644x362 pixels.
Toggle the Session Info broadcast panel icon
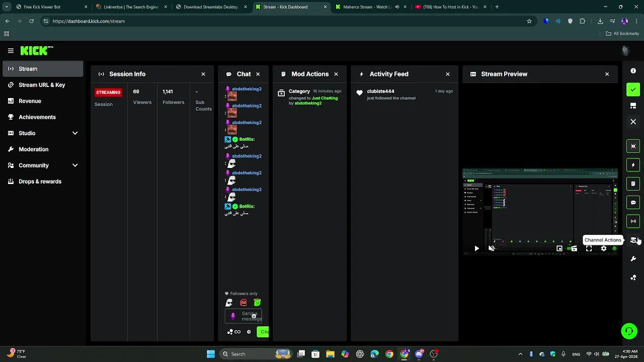tap(633, 221)
